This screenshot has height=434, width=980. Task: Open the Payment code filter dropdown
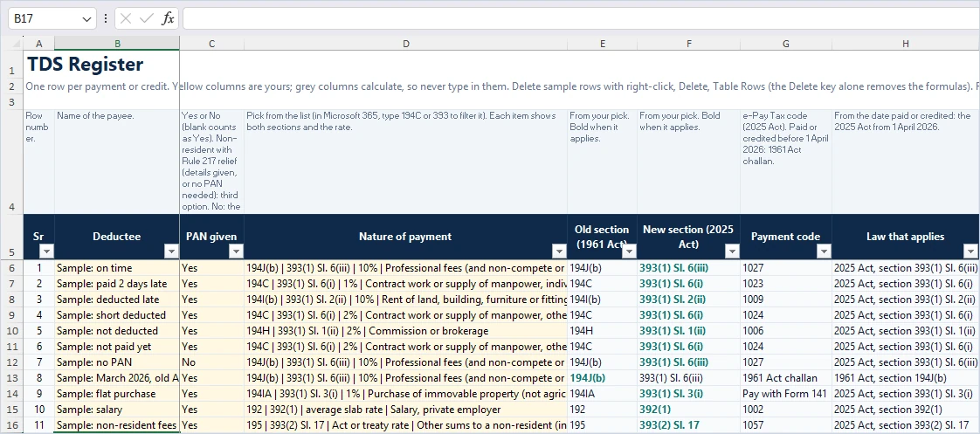click(x=825, y=251)
